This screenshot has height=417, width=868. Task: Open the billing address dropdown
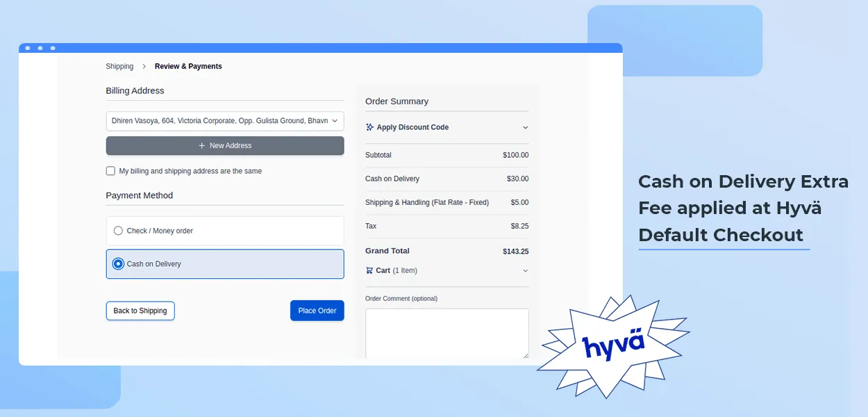[224, 121]
